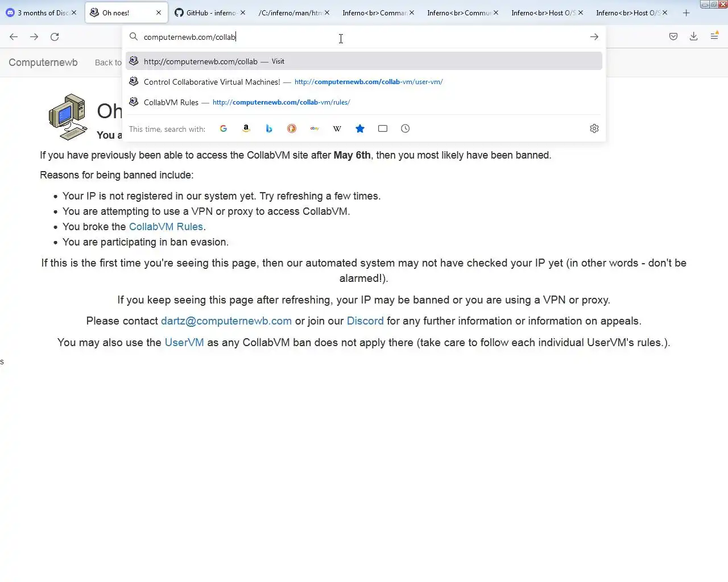Select the 'http://computernewb.com/collab — Visit' suggestion

click(364, 61)
